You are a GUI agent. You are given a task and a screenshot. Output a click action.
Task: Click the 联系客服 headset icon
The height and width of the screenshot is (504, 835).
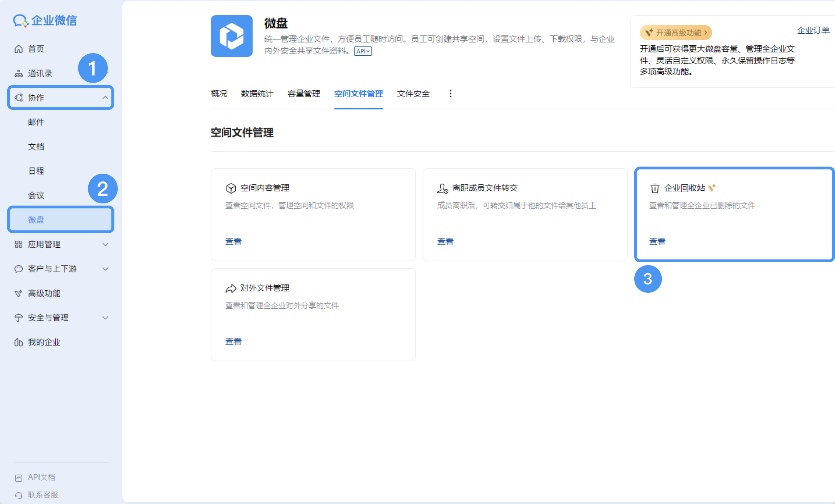18,495
